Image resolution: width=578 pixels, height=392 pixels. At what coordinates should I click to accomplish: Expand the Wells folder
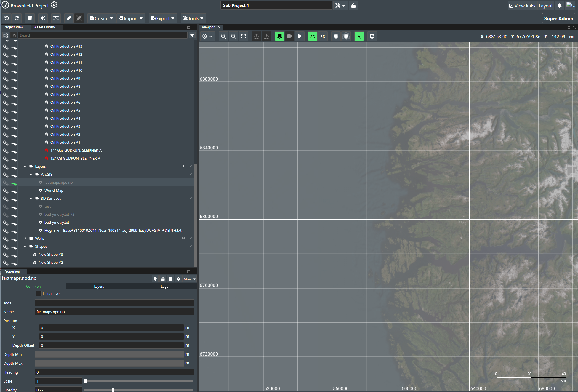[x=25, y=239]
